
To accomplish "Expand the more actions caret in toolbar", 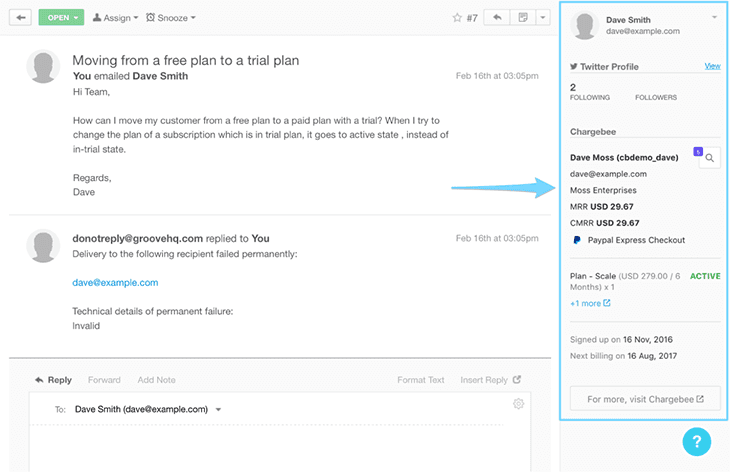I will [543, 18].
